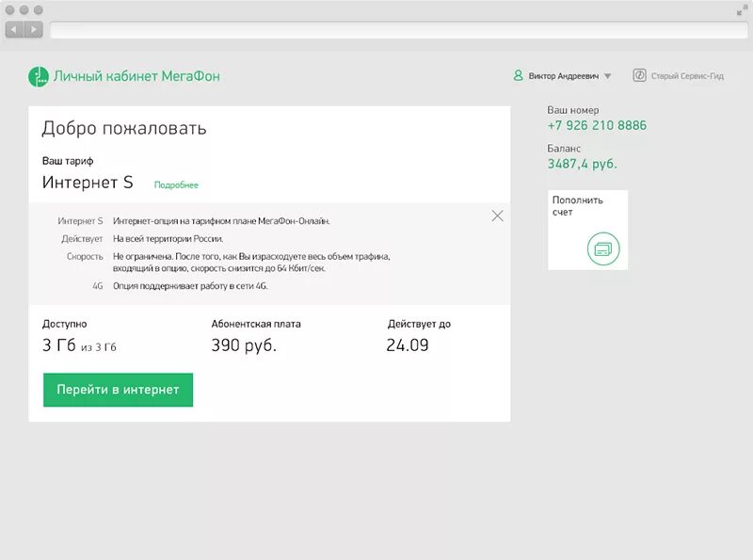This screenshot has height=560, width=753.
Task: Click the Старый Сервис-Гид icon
Action: tap(639, 75)
